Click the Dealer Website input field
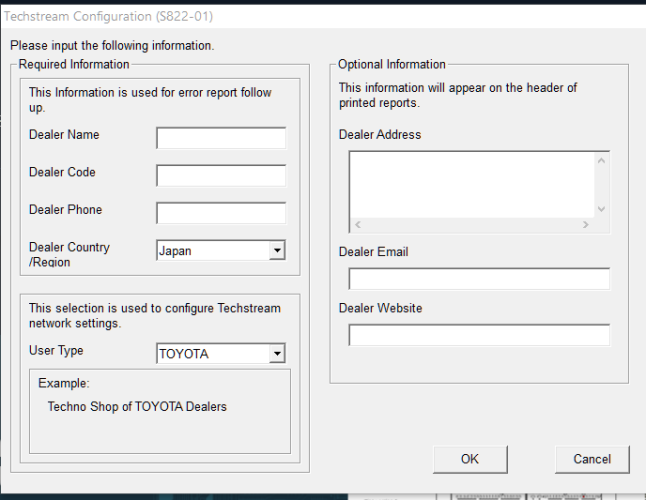This screenshot has width=646, height=500. 479,335
